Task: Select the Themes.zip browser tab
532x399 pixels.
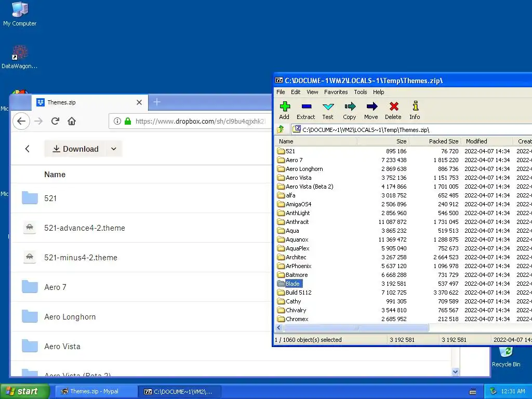Action: coord(90,102)
